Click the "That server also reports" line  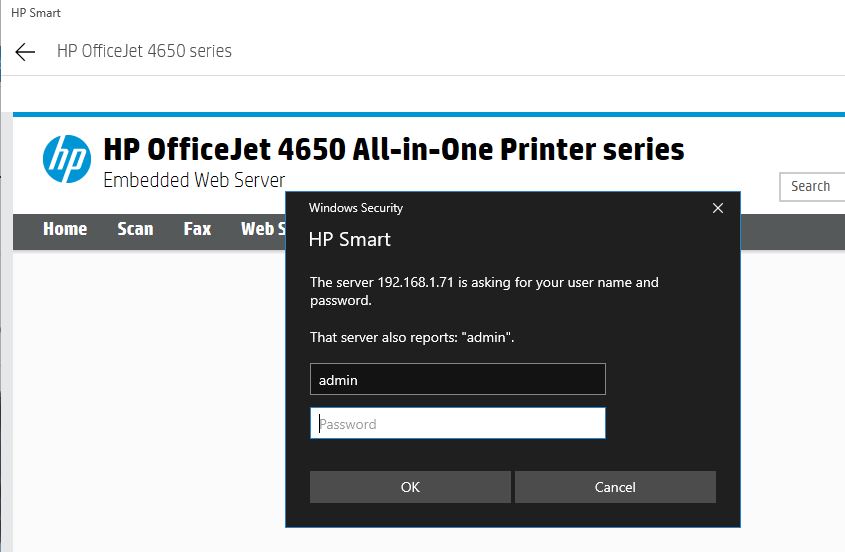click(x=411, y=338)
